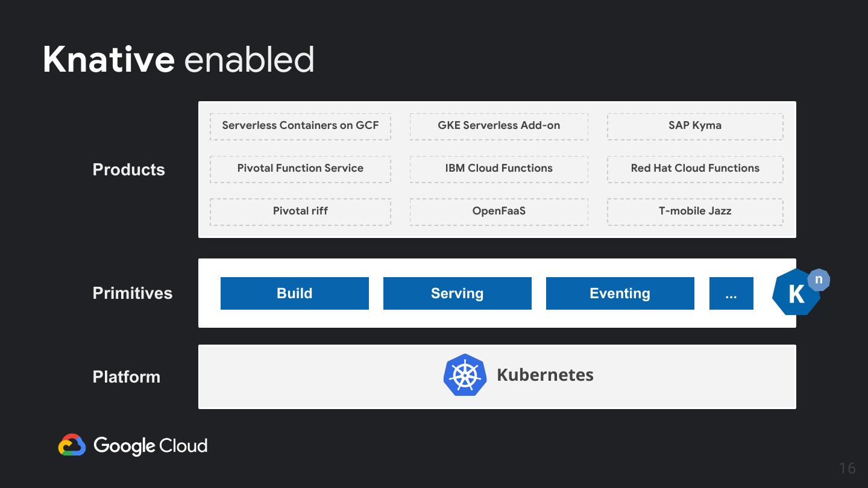
Task: Click the Platform row label
Action: (127, 377)
